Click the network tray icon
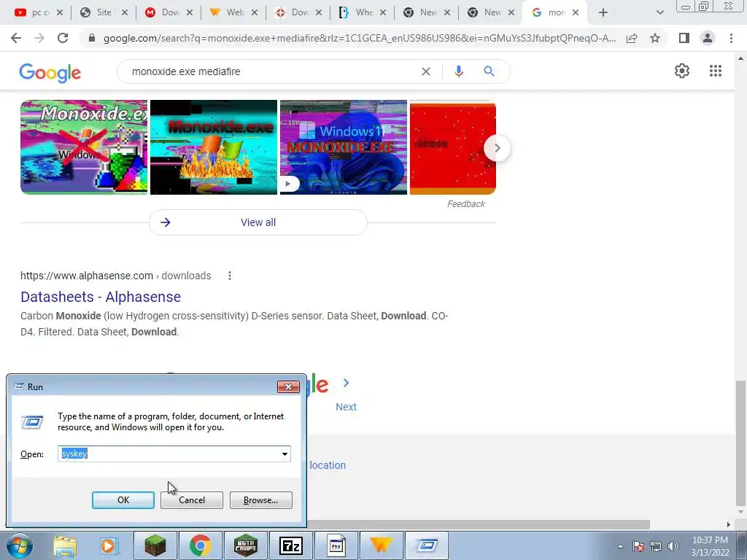747x560 pixels. click(x=656, y=546)
